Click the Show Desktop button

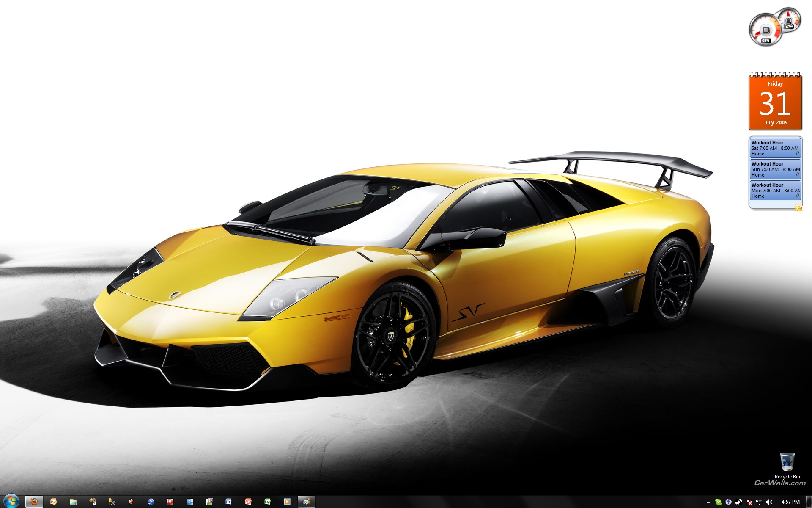[809, 502]
